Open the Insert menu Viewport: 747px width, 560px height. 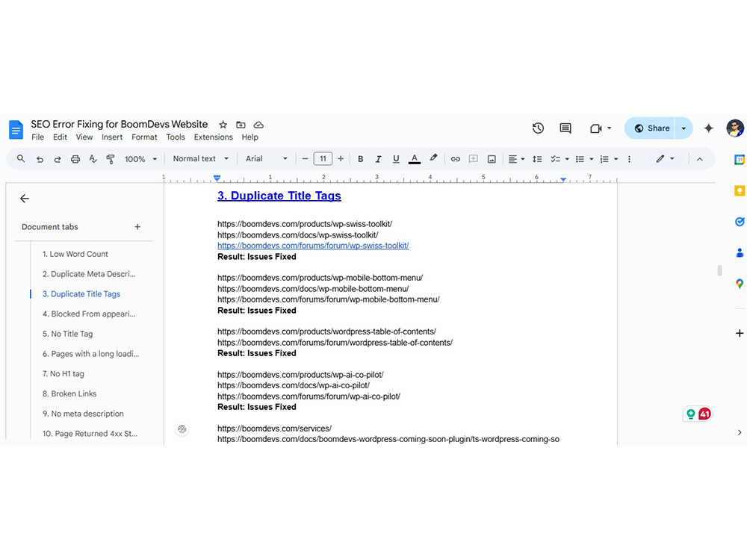[x=112, y=137]
